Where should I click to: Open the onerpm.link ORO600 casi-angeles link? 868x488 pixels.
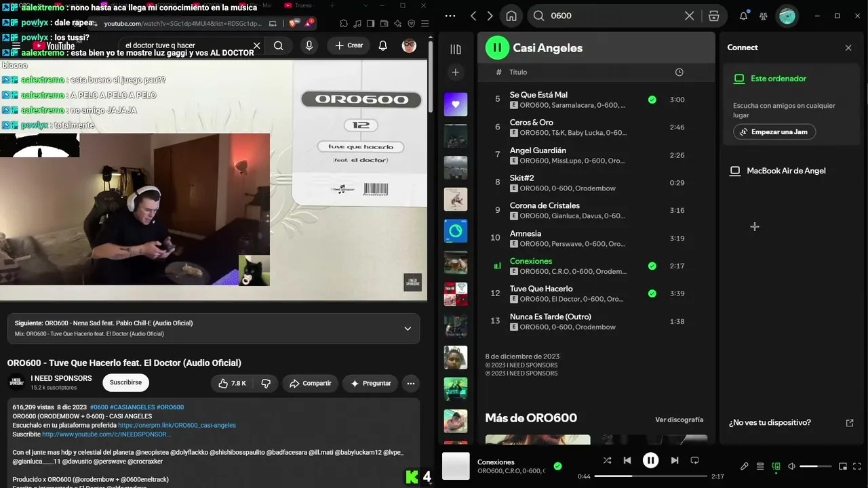pyautogui.click(x=177, y=425)
